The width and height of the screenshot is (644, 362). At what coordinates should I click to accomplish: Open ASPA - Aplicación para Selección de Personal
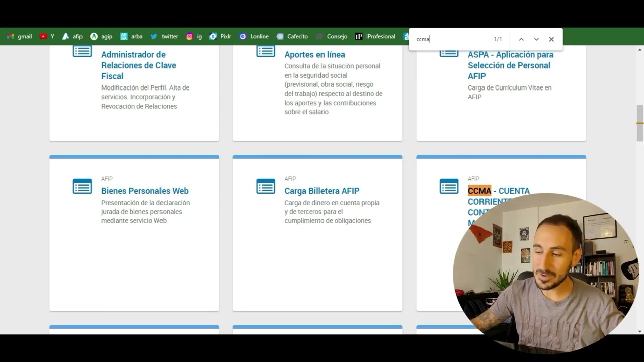[x=511, y=65]
